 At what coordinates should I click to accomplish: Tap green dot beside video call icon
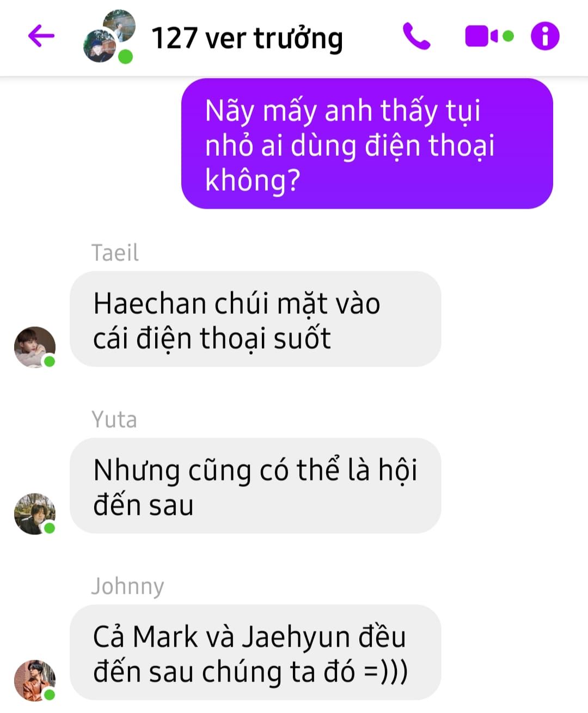point(508,36)
